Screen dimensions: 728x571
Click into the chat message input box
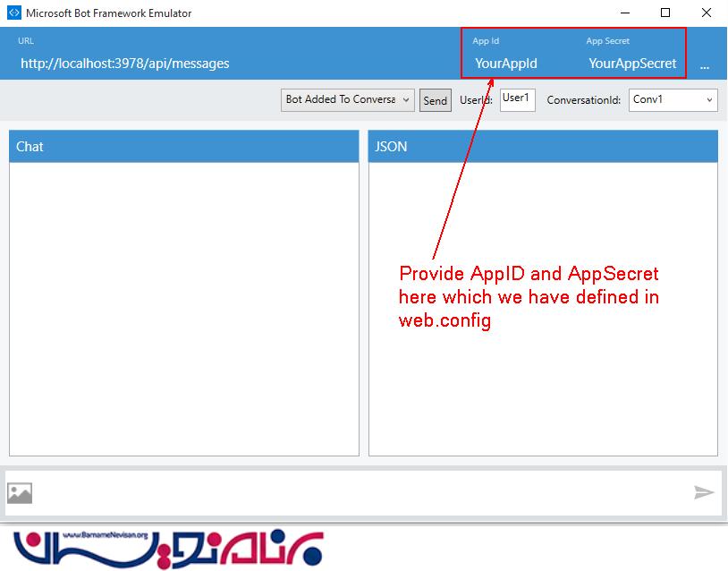pos(362,492)
